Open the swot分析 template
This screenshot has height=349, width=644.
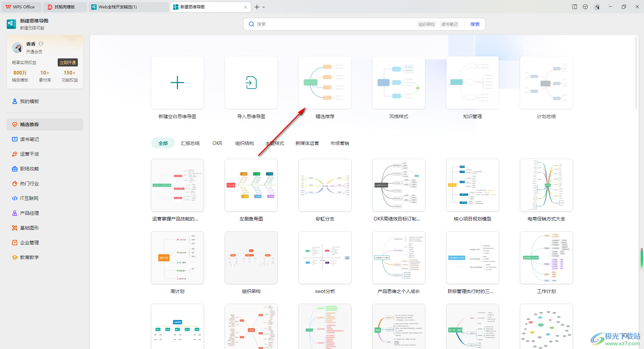click(x=325, y=258)
